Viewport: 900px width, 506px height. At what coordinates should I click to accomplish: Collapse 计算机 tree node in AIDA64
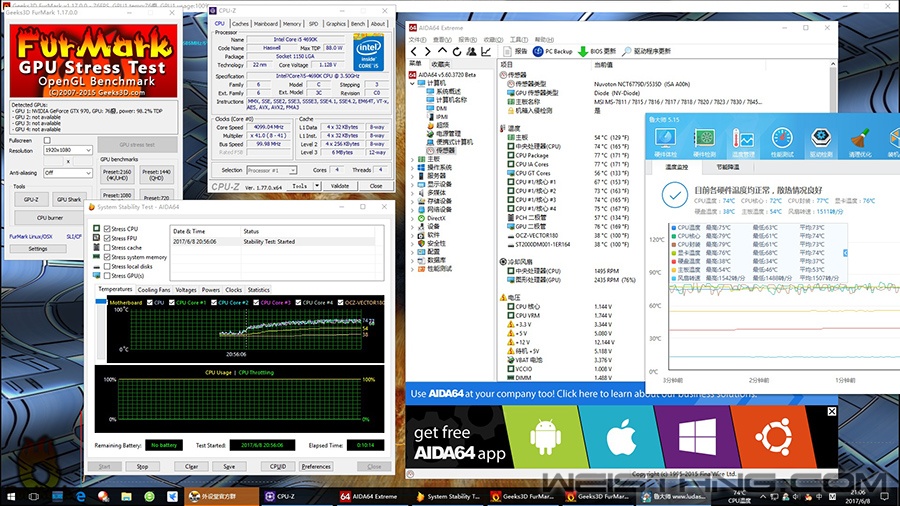pos(412,83)
